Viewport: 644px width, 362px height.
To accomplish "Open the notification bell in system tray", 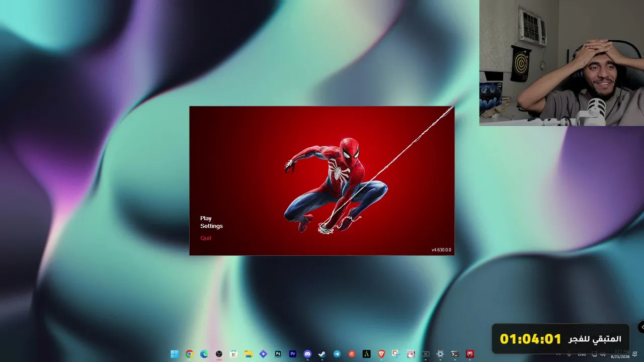I will [635, 354].
